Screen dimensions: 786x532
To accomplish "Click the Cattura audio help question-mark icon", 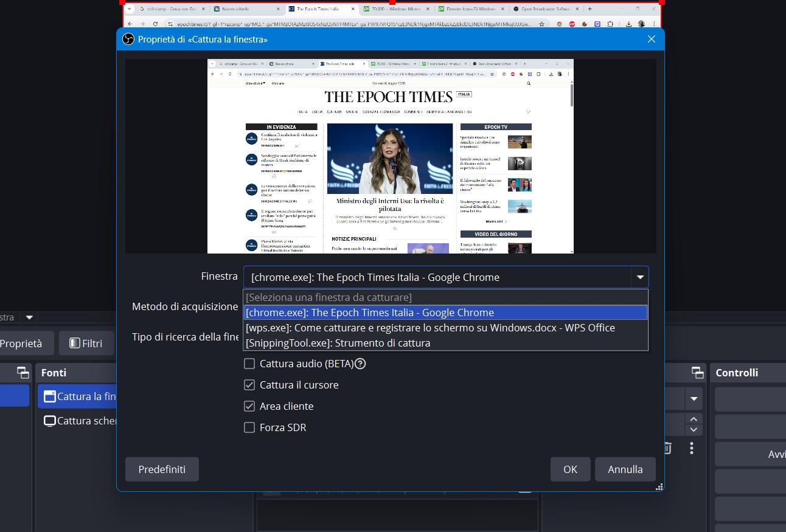I will point(360,364).
